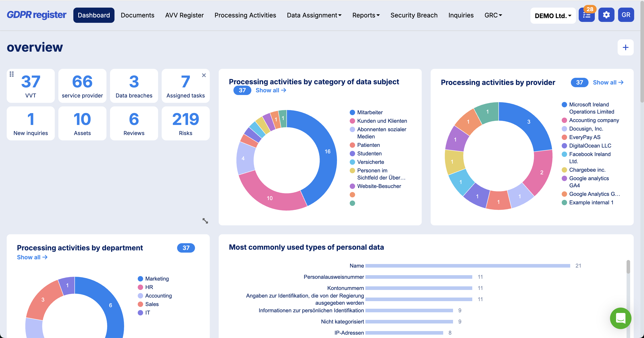Open the Documents menu item
This screenshot has height=338, width=644.
coord(138,15)
